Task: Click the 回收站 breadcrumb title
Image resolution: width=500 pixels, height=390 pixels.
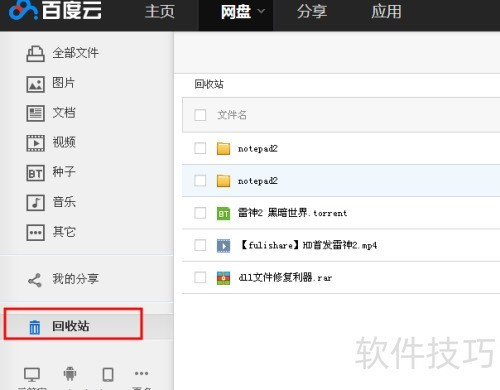Action: tap(209, 84)
